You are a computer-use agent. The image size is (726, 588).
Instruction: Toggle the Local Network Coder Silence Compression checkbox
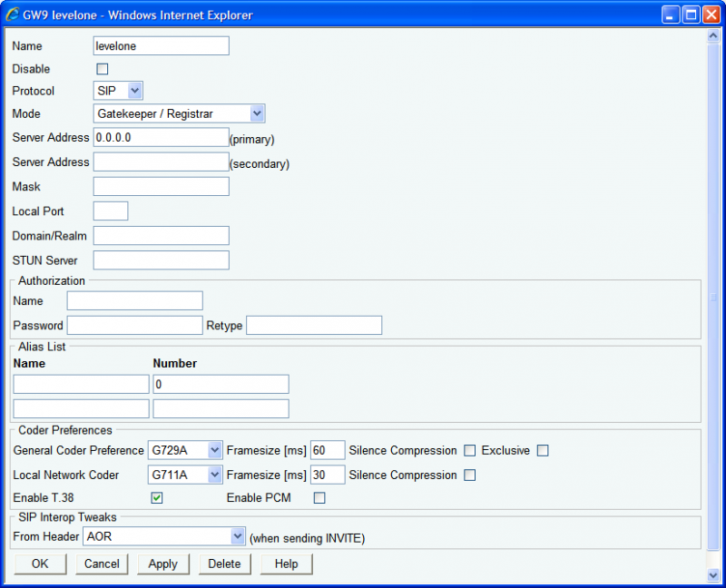[x=469, y=475]
